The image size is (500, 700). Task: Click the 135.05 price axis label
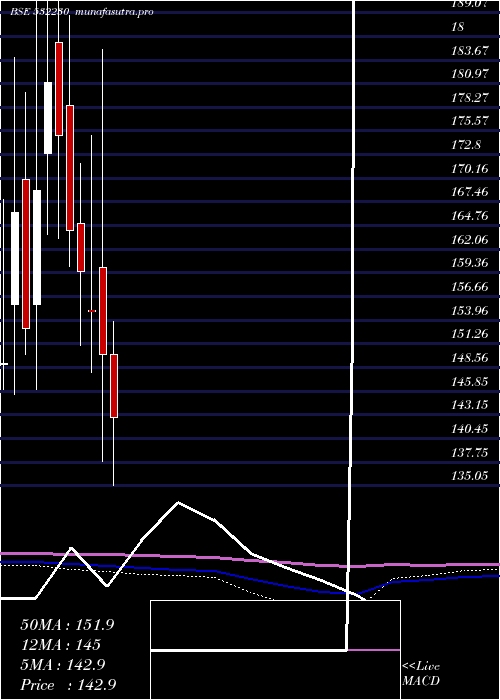(x=470, y=475)
